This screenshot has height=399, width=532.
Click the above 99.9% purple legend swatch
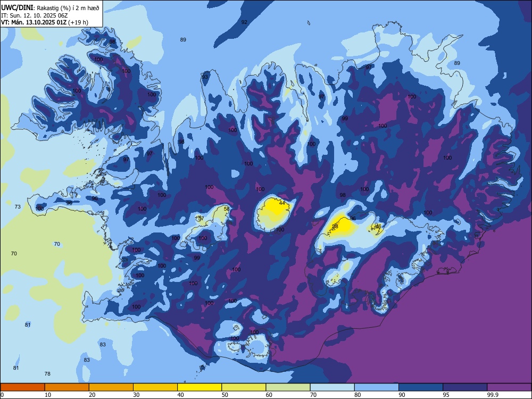point(509,387)
